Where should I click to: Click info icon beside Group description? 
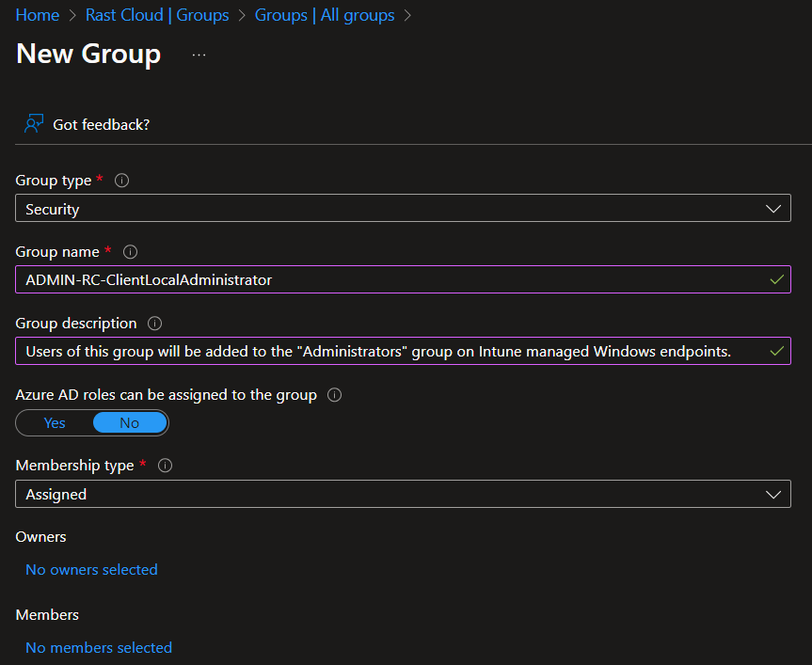point(155,324)
